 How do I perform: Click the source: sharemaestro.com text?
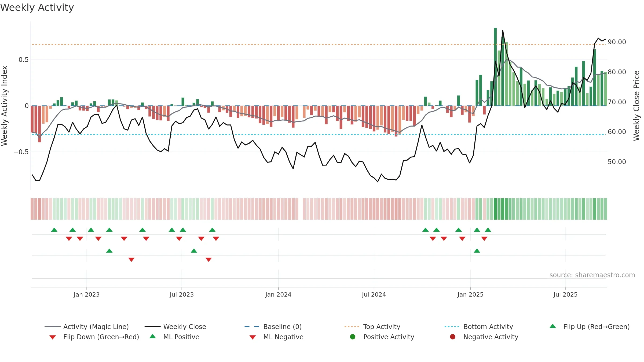(592, 275)
